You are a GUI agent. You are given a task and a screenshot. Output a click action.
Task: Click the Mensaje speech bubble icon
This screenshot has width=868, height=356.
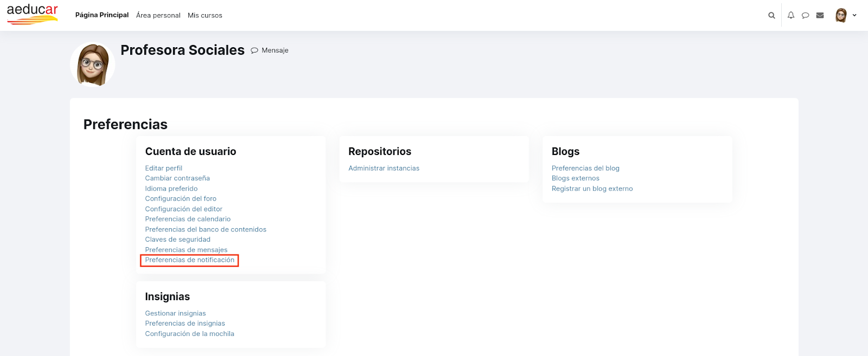point(254,50)
